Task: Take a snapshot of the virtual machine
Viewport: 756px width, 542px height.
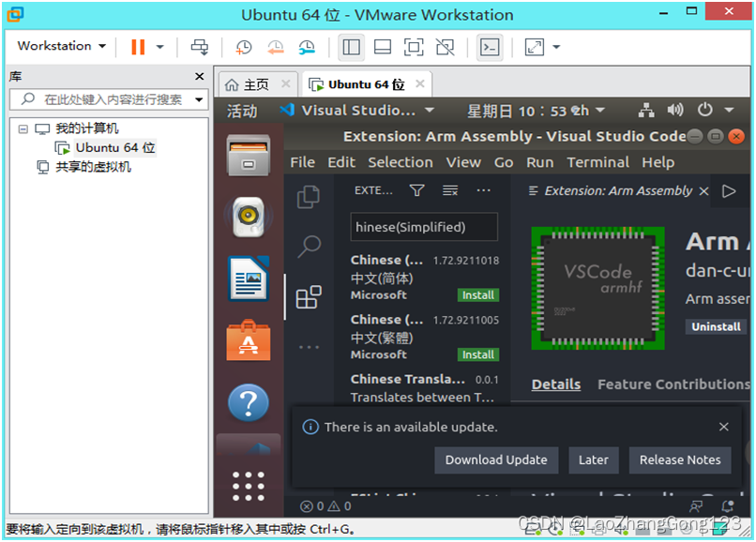Action: coord(245,47)
